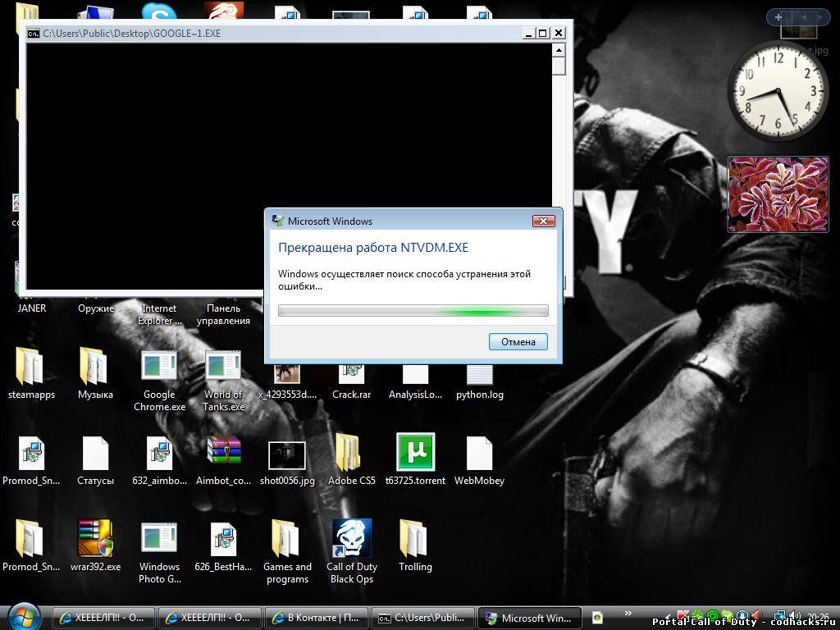The width and height of the screenshot is (840, 630).
Task: Select the Internet Explorer desktop label
Action: (x=159, y=314)
